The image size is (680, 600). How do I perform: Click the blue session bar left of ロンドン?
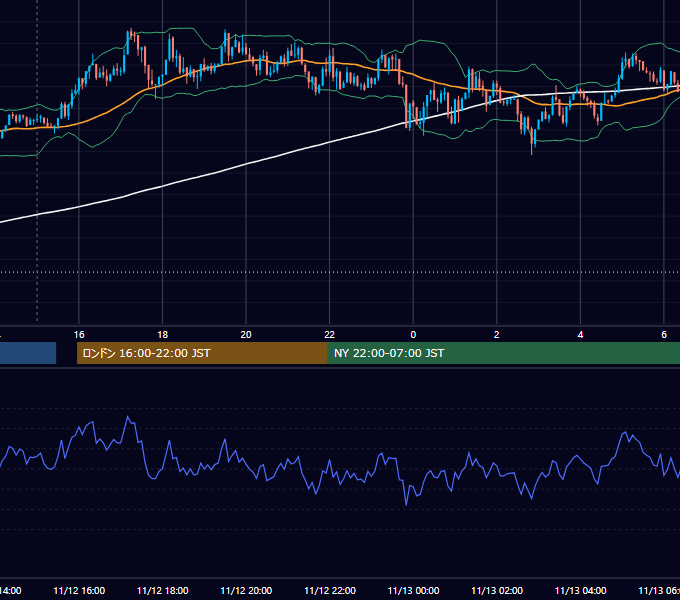pos(28,353)
